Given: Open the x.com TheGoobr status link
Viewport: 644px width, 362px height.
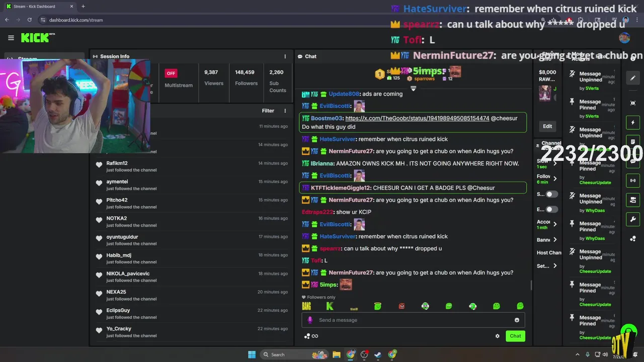Looking at the screenshot, I should coord(417,118).
